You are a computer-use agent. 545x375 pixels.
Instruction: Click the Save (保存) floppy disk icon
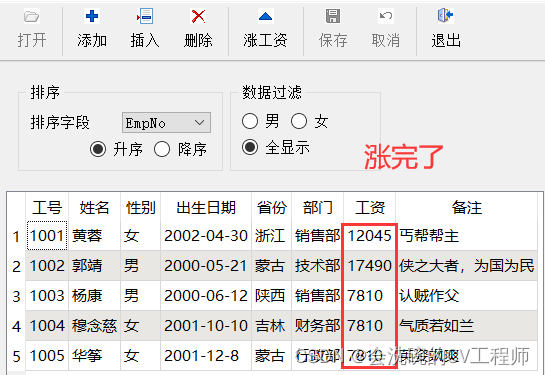pyautogui.click(x=333, y=16)
